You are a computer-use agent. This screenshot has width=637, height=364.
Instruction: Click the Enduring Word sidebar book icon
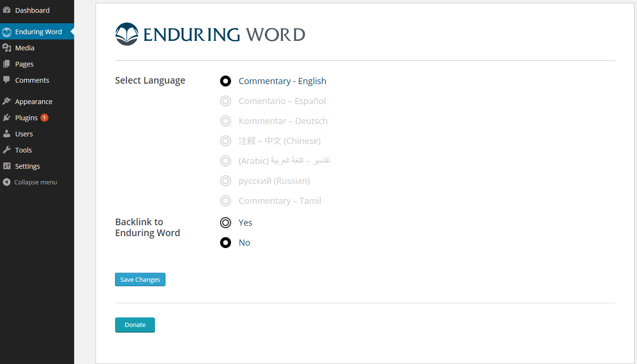[x=7, y=32]
